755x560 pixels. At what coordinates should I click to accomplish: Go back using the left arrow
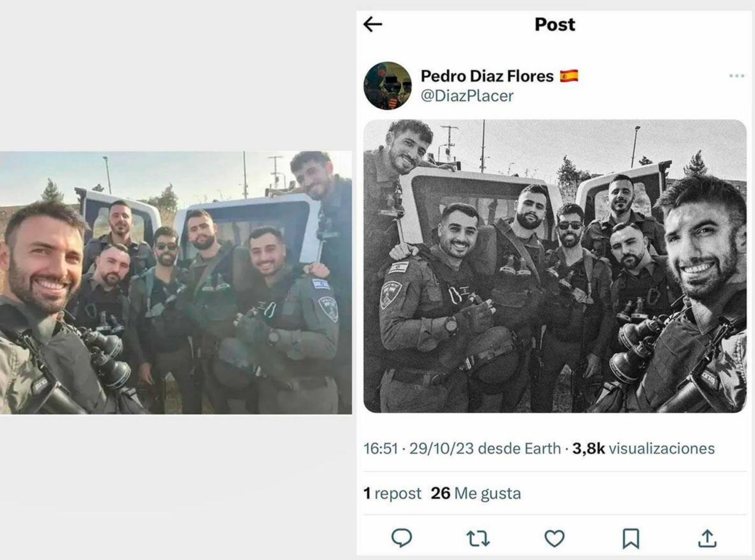[x=372, y=24]
